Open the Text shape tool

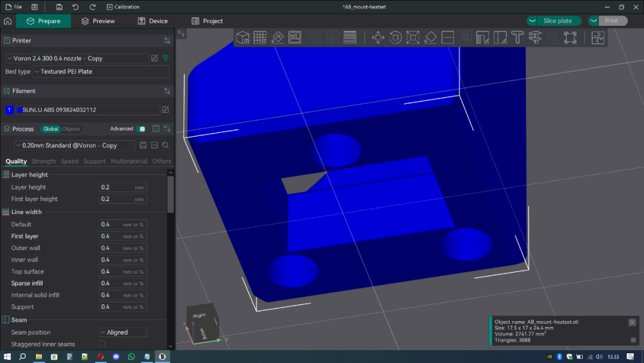coord(518,37)
